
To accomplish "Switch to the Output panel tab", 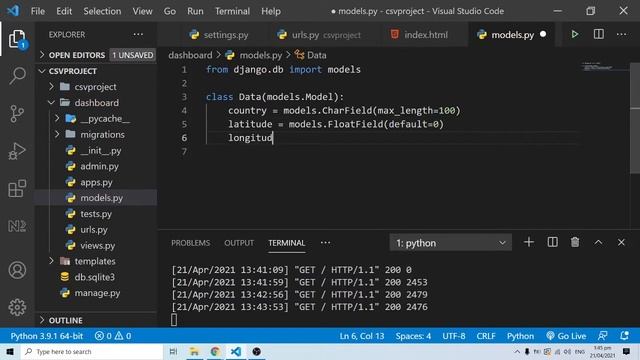I will [x=239, y=243].
